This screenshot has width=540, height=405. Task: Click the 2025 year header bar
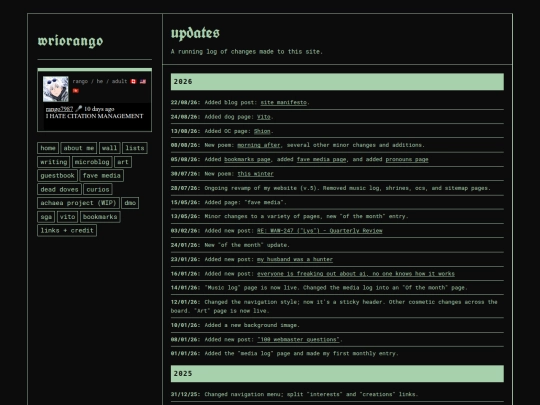(337, 374)
